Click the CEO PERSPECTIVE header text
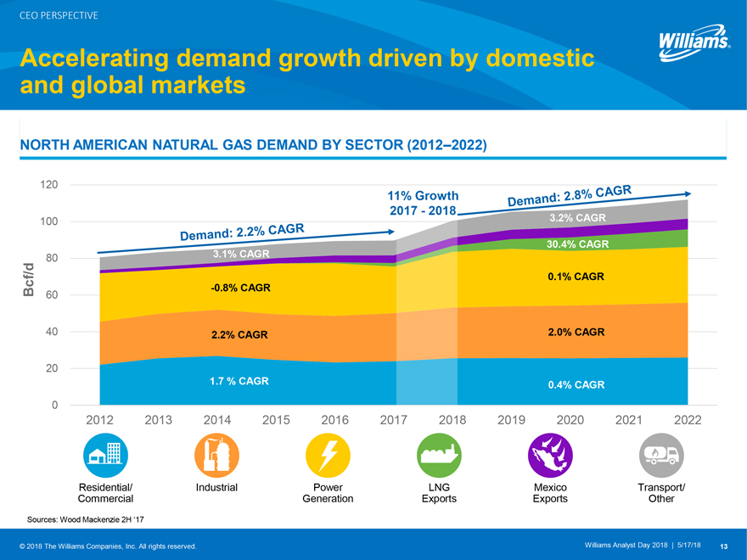Viewport: 747px width, 560px height. click(59, 15)
